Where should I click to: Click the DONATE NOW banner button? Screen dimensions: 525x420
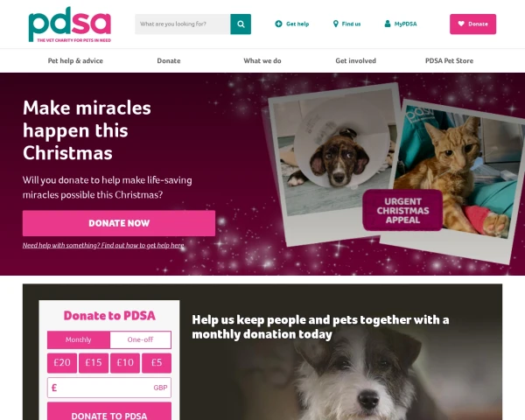(x=119, y=223)
